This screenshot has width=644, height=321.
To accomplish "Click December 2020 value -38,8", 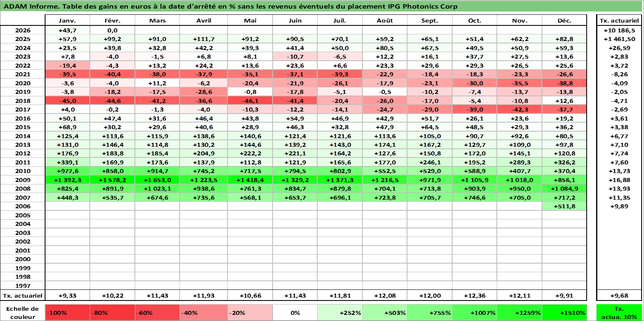I will point(564,83).
